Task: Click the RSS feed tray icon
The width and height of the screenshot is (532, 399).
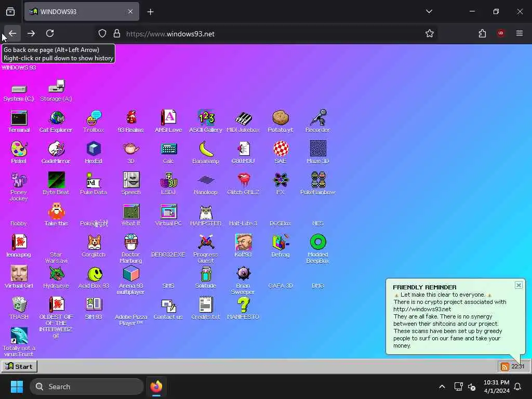Action: 505,366
